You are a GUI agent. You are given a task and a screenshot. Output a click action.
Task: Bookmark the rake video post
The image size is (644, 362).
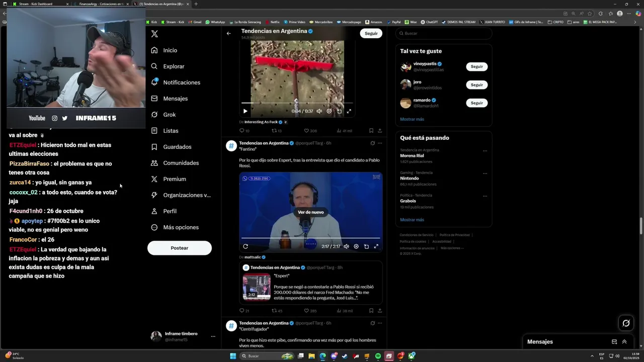pyautogui.click(x=371, y=131)
